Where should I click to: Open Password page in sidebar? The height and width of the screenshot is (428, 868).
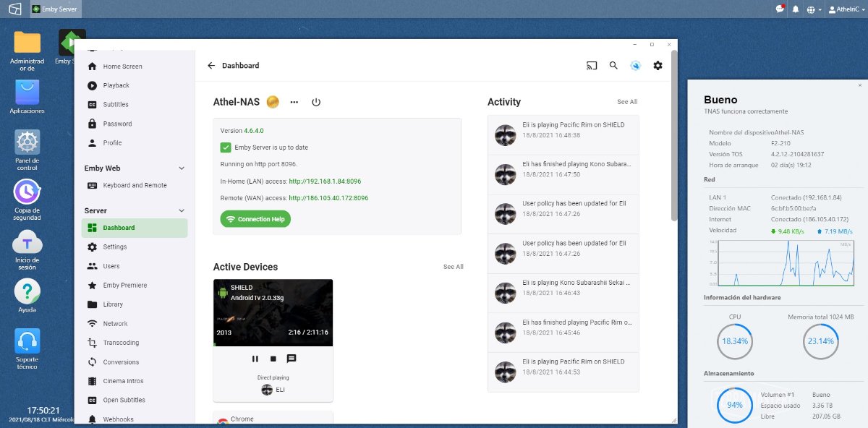click(135, 124)
